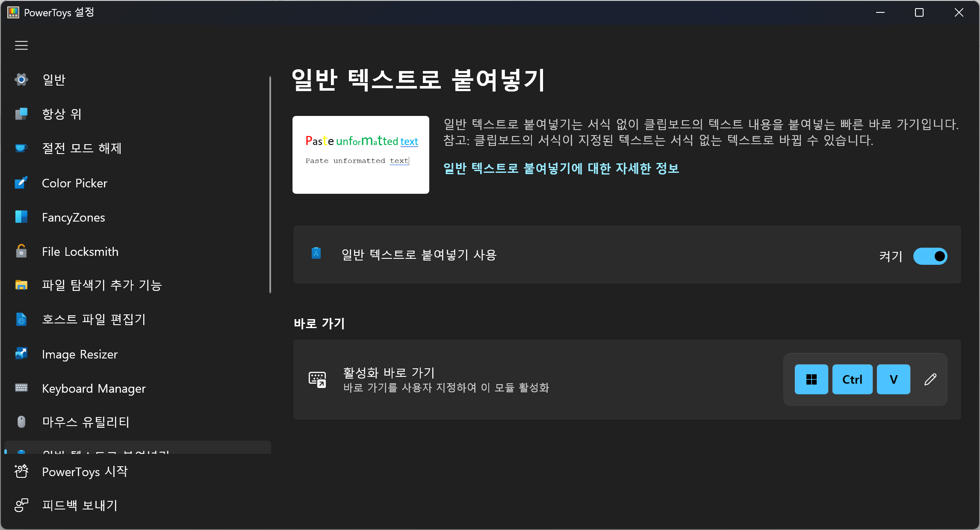Click PowerToys 시작 at sidebar bottom

tap(85, 471)
